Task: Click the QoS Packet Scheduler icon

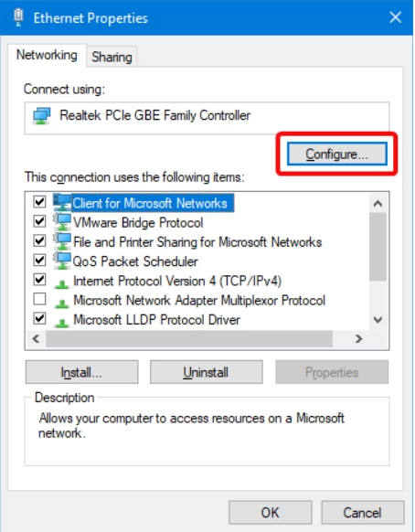Action: point(62,261)
